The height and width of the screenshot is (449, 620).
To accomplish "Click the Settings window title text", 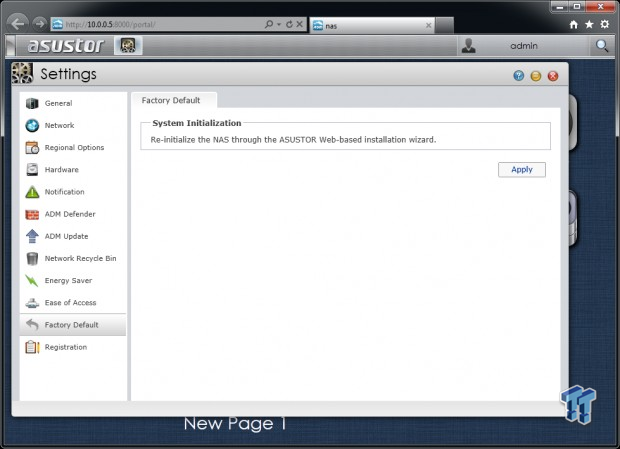I will (x=68, y=74).
